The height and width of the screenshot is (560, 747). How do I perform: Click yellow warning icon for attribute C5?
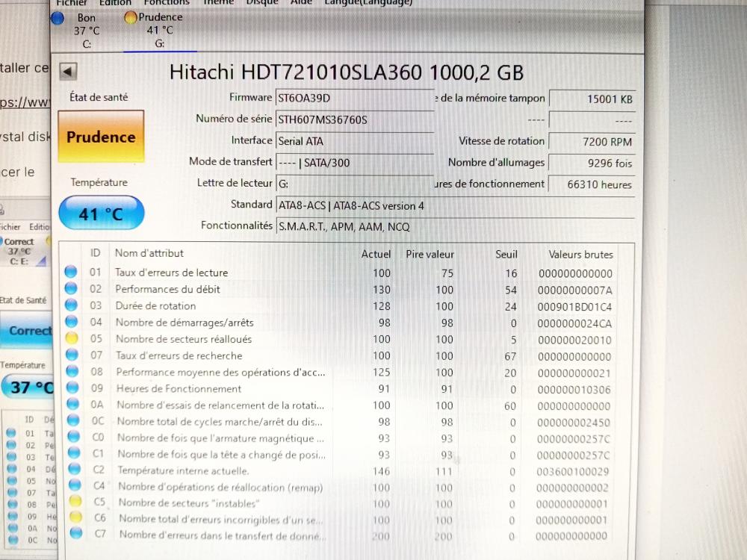tap(75, 501)
